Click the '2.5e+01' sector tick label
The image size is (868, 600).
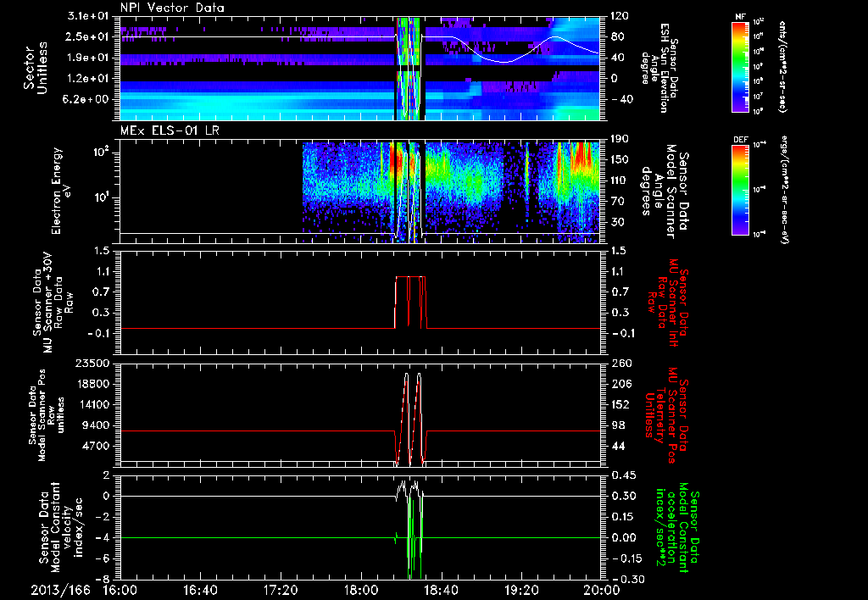[88, 36]
